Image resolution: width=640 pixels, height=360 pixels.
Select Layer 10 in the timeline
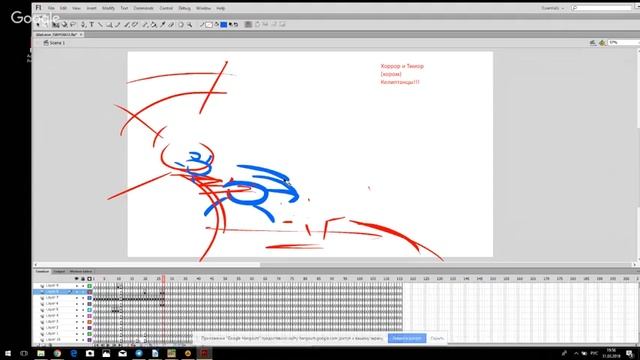pyautogui.click(x=53, y=340)
